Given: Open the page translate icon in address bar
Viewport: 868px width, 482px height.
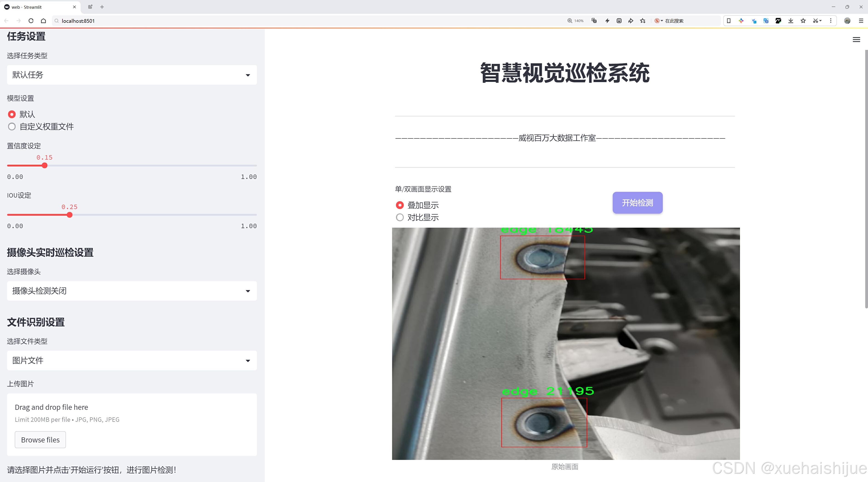Looking at the screenshot, I should [x=594, y=21].
